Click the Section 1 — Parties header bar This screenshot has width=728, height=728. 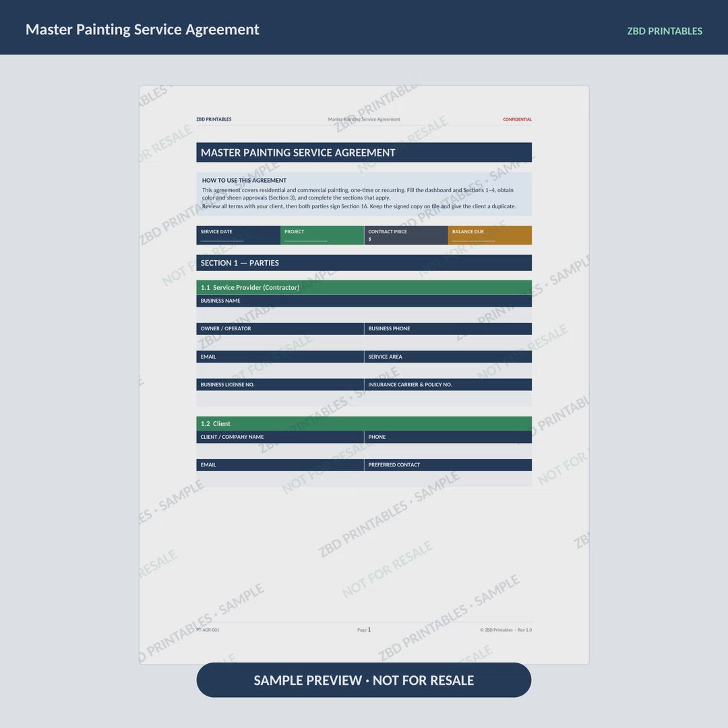pyautogui.click(x=364, y=263)
